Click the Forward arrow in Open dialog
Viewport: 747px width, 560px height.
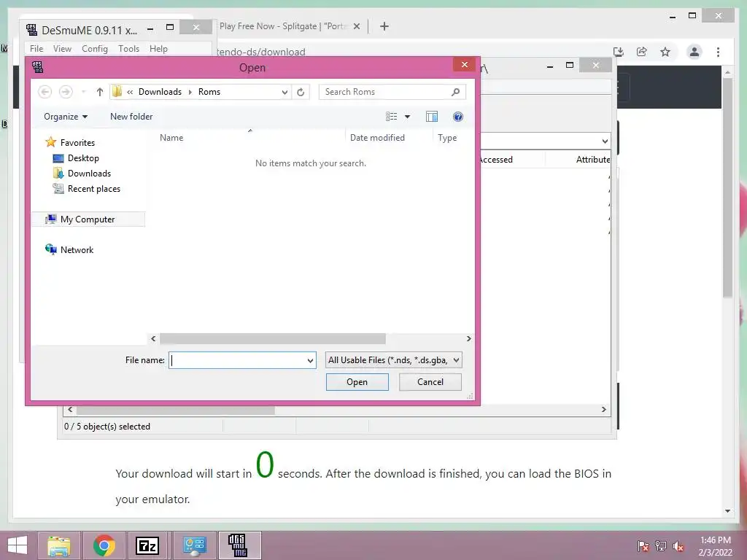[66, 92]
